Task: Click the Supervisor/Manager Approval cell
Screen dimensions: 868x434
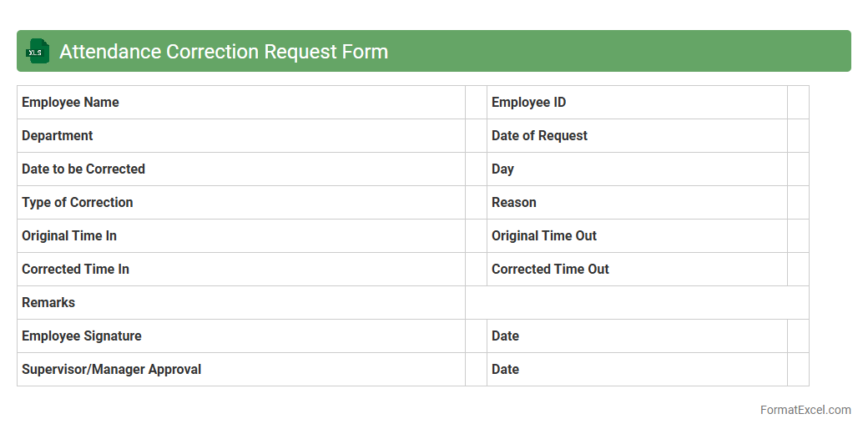Action: coord(240,370)
